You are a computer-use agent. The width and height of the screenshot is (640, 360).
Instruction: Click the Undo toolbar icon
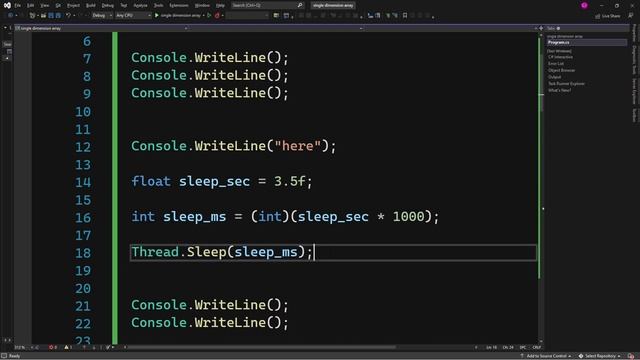coord(68,16)
